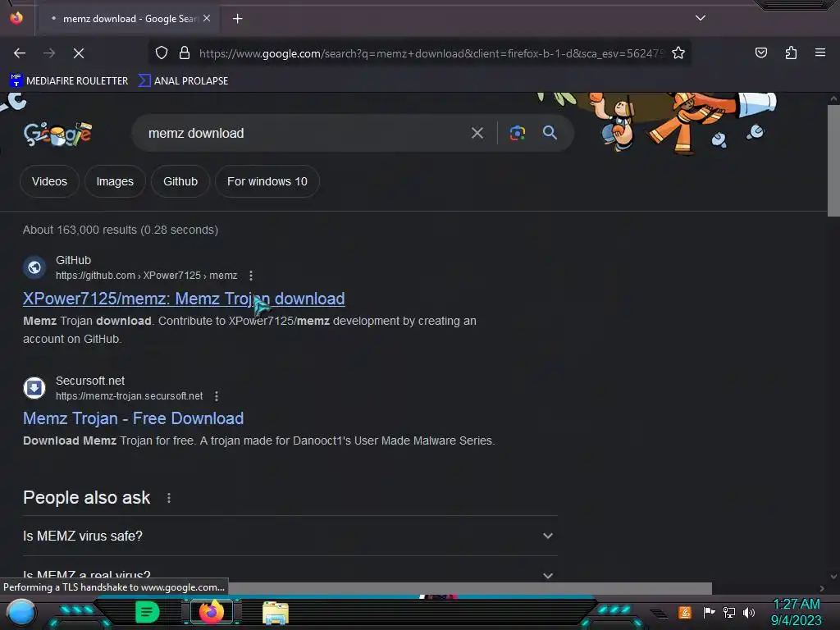Open MEDIAFIRE ROULETTER bookmark
Viewport: 840px width, 630px height.
(x=69, y=81)
